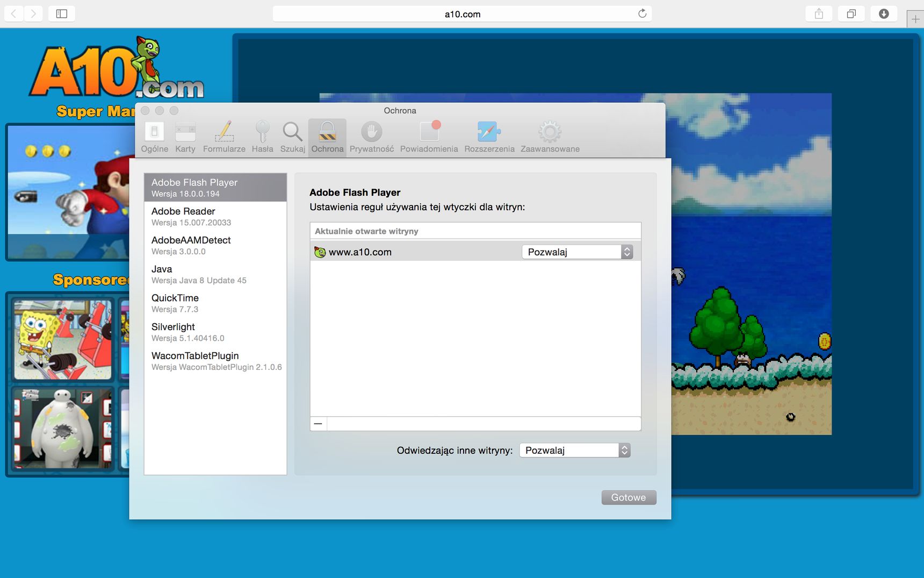Show all tabs overview

[851, 13]
